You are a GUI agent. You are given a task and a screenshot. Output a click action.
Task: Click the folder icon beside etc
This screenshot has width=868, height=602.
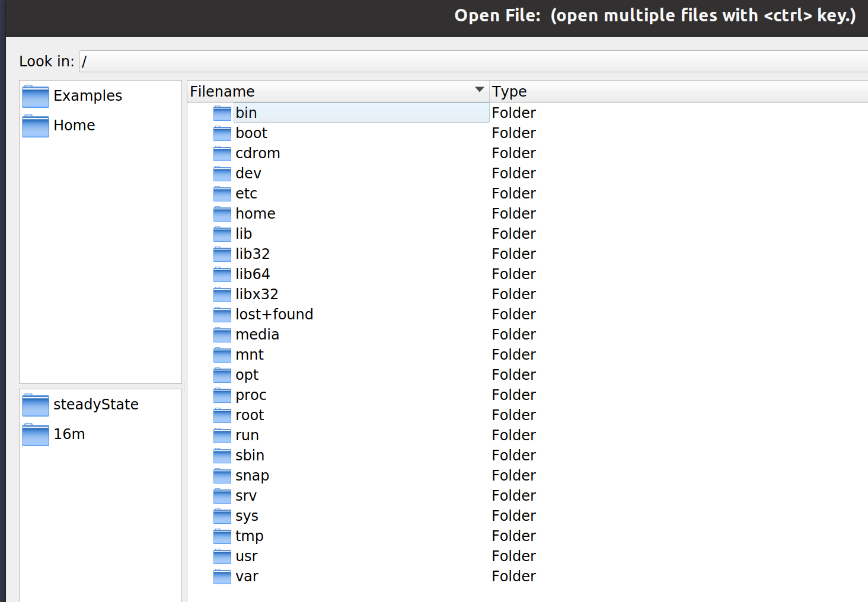pos(222,194)
